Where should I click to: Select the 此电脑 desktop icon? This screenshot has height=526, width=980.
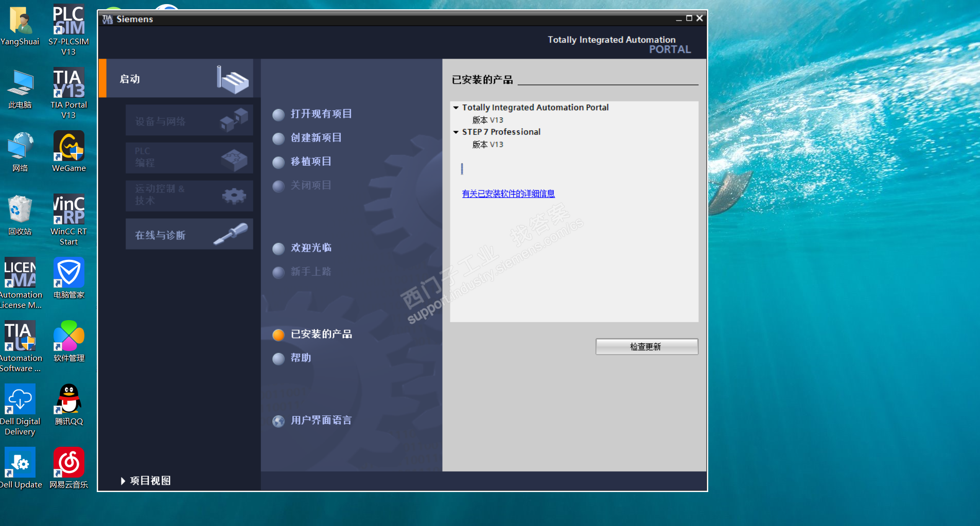20,89
